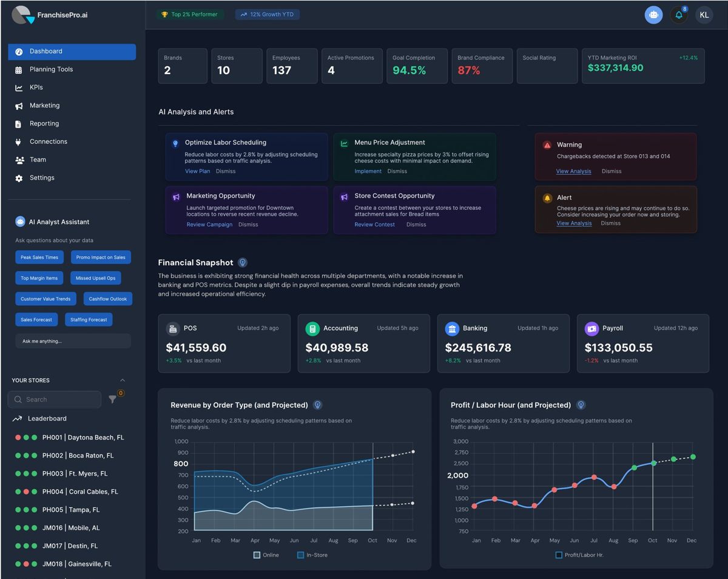Select the Top Margin Items chip
The image size is (728, 579).
[x=39, y=278]
